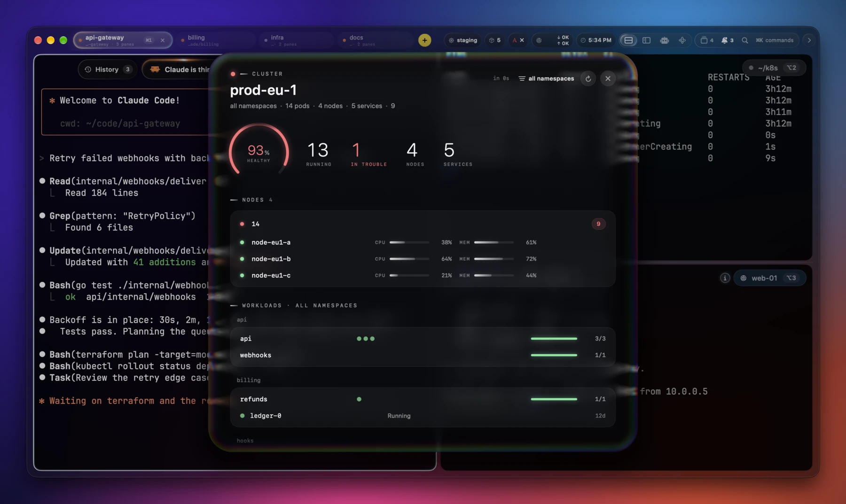Close the cluster overview panel

point(608,78)
